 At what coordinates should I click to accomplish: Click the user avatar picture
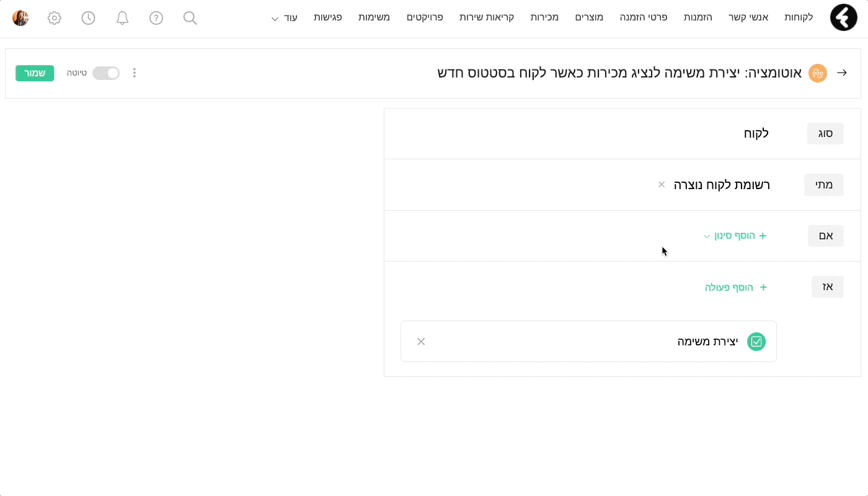20,18
